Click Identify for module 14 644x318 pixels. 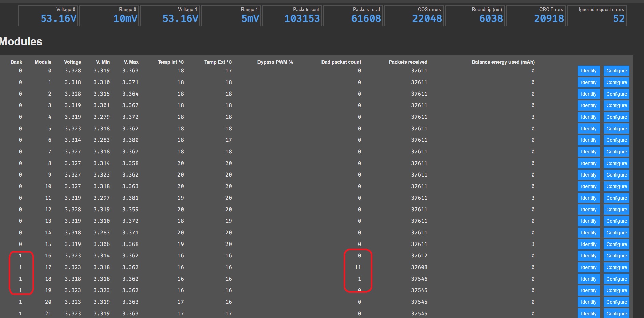click(588, 233)
